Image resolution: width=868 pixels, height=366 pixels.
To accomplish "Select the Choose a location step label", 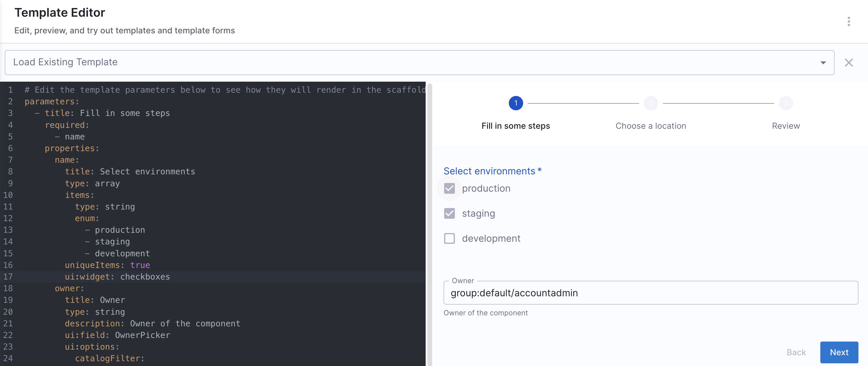I will pos(651,126).
